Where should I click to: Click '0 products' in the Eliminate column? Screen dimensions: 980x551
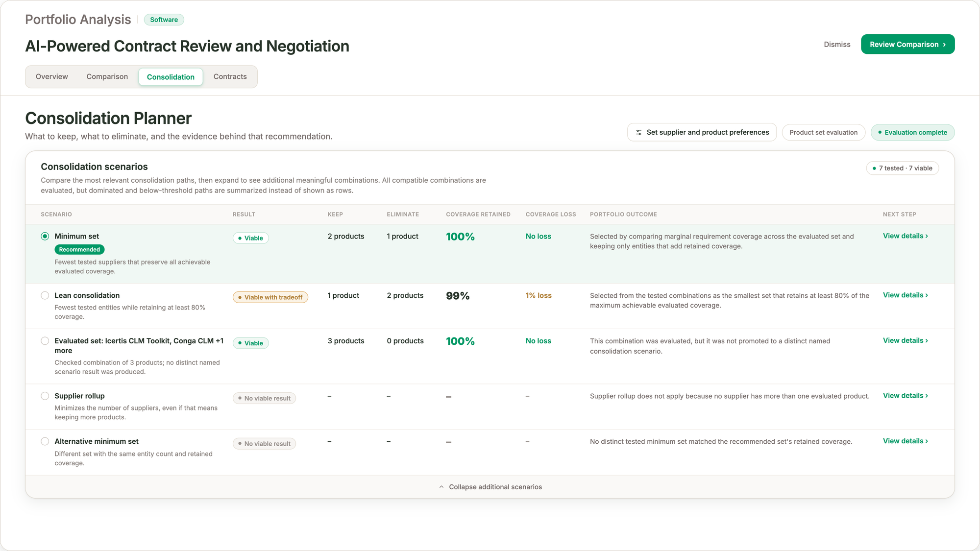pos(405,341)
